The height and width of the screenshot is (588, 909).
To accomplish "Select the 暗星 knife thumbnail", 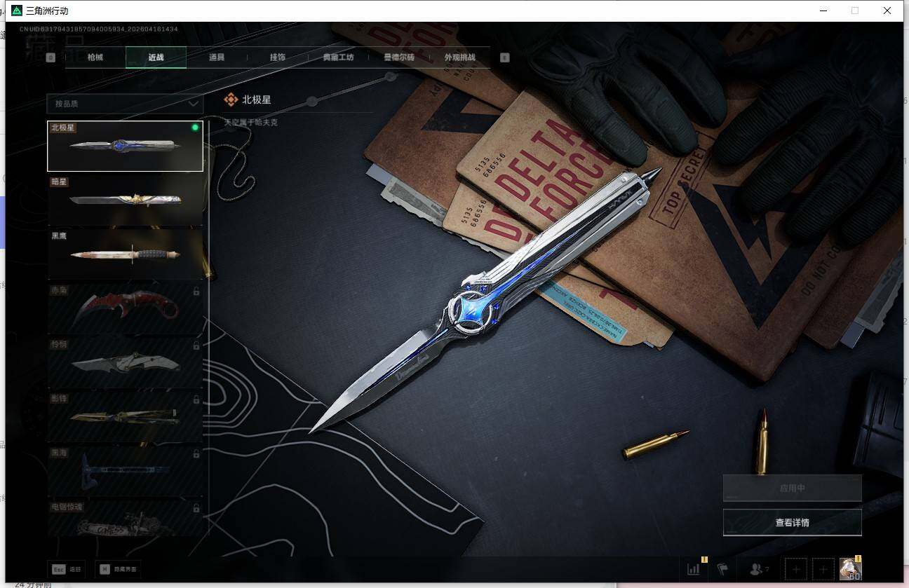I will pyautogui.click(x=125, y=200).
